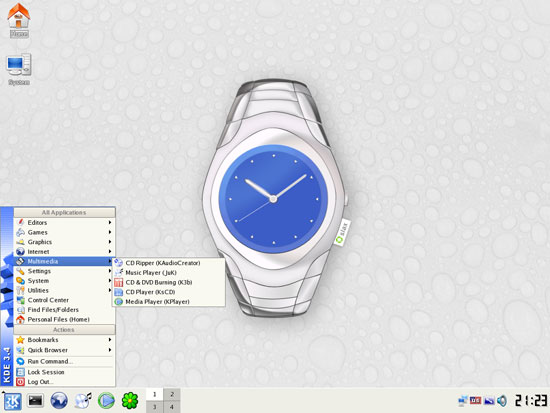The image size is (550, 413).
Task: Click the KDE K menu button
Action: (x=12, y=401)
